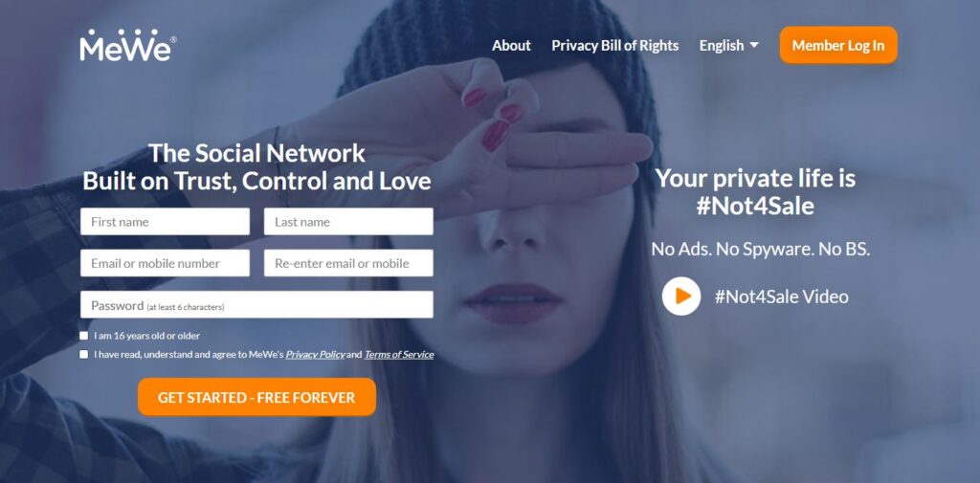Focus the Last name input field
Viewport: 980px width, 483px height.
[x=348, y=222]
